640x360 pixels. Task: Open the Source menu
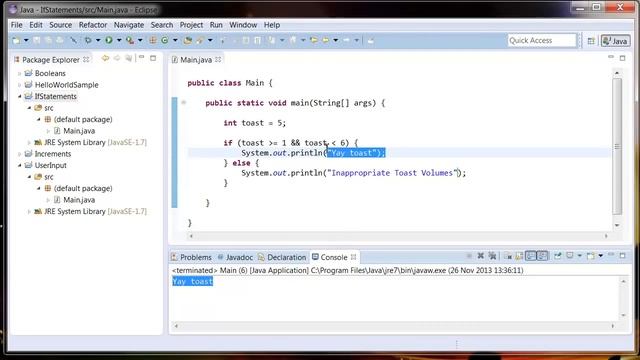[x=60, y=25]
